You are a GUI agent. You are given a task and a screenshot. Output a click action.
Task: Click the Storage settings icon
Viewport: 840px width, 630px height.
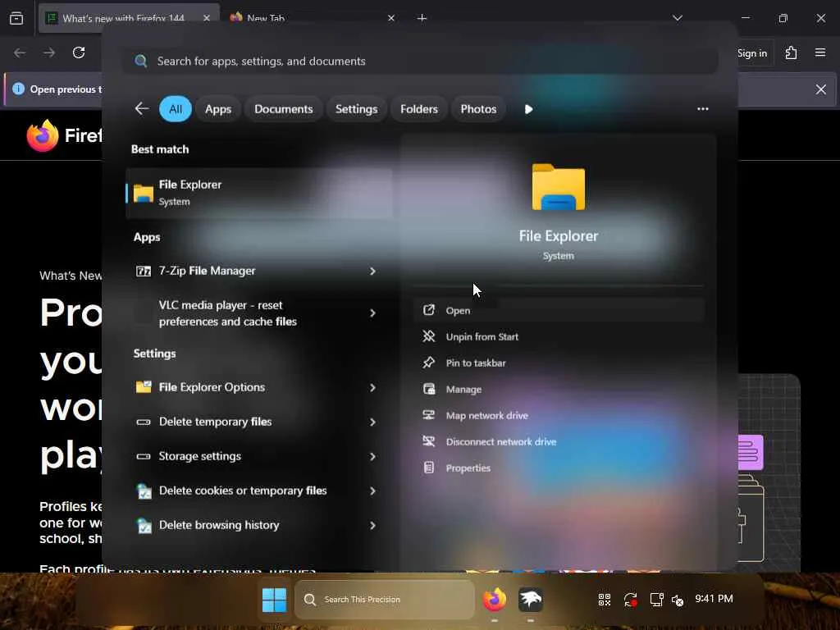click(x=143, y=456)
